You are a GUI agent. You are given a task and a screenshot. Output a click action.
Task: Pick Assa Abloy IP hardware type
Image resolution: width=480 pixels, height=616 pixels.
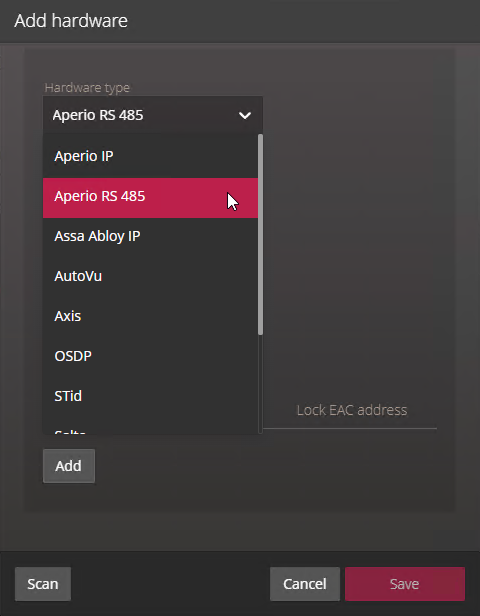(150, 236)
